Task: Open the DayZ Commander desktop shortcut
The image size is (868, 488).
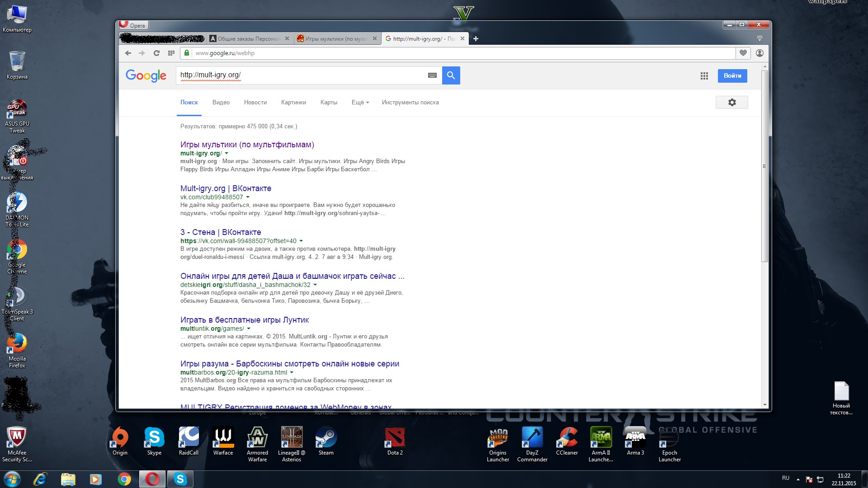Action: [532, 445]
